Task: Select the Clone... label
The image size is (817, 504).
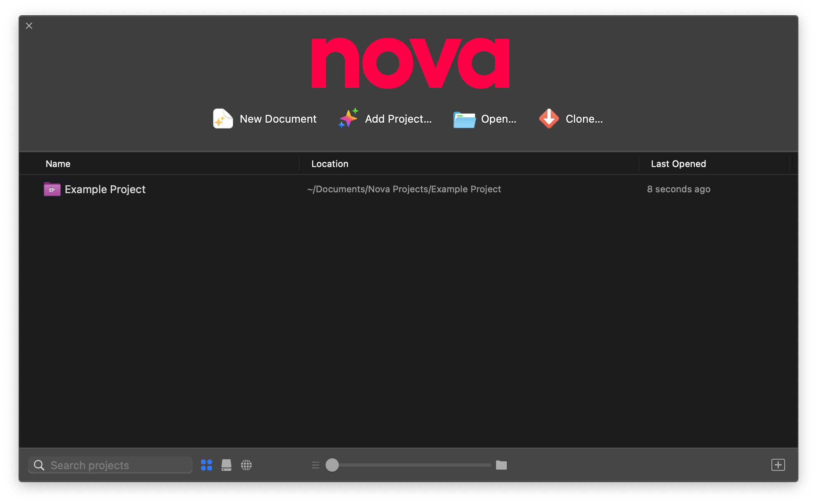Action: point(584,119)
